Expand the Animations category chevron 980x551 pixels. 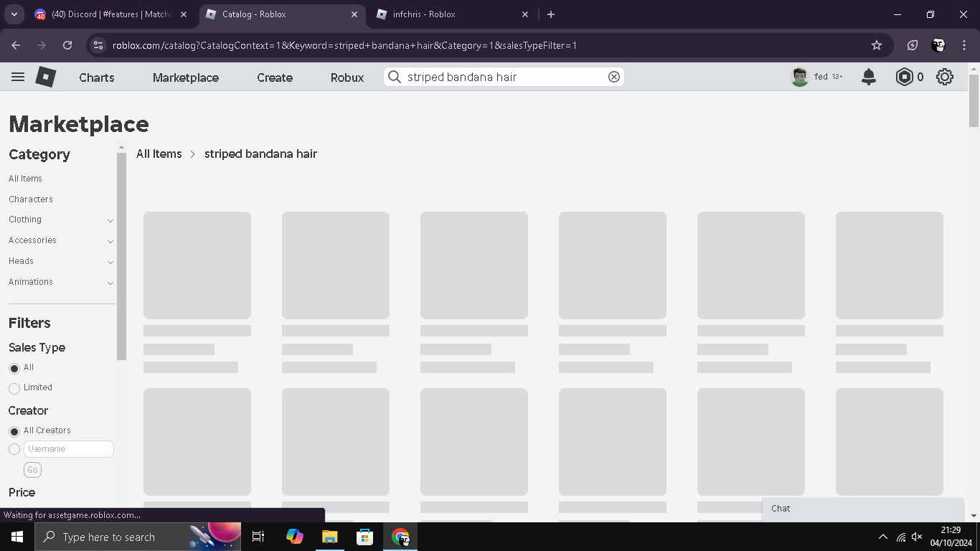point(110,283)
